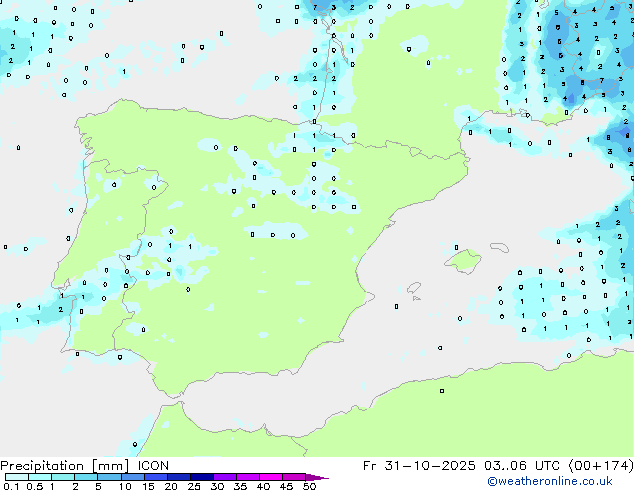
Task: Pick the 10–15 mm legend color swatch
Action: [132, 477]
